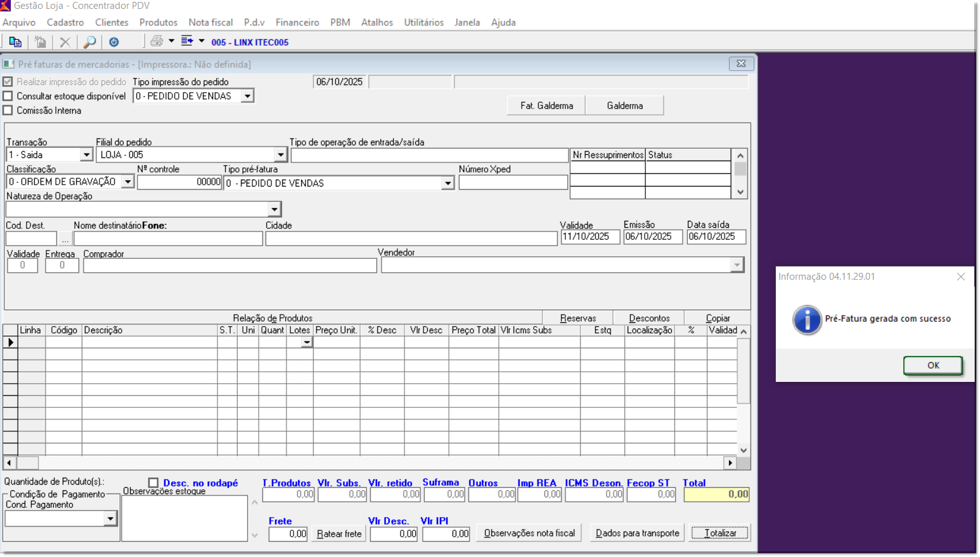
Task: Click the export lines arrow toolbar icon
Action: [187, 41]
